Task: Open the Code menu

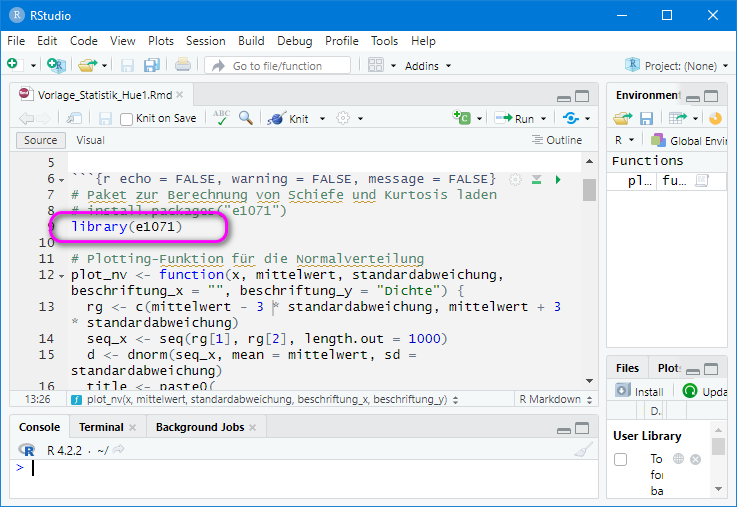Action: point(84,41)
